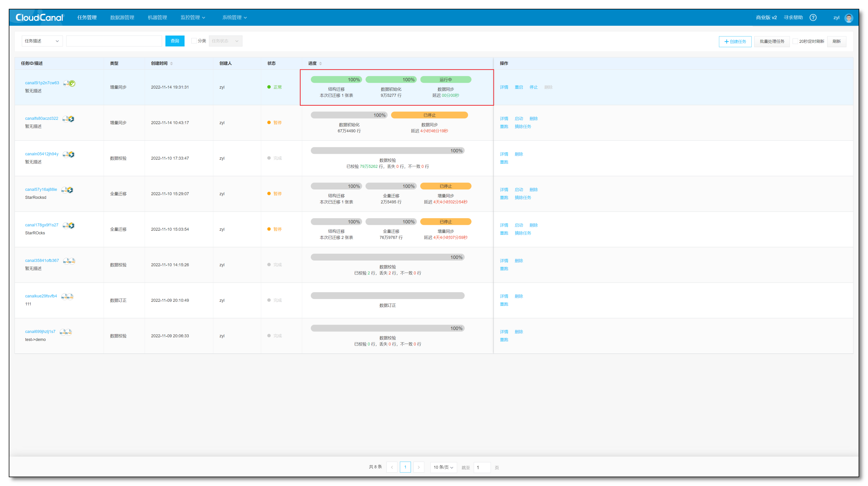Viewport: 868px width, 486px height.
Task: Click the 运行中 progress bar of first task
Action: coord(445,80)
